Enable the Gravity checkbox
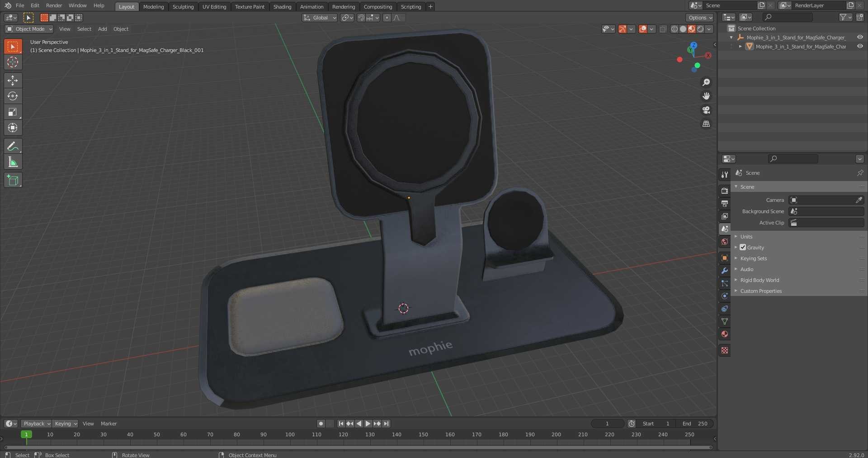 click(743, 248)
